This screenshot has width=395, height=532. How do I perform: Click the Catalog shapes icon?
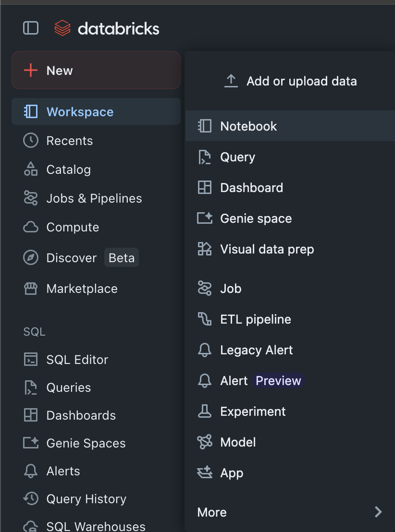tap(31, 169)
